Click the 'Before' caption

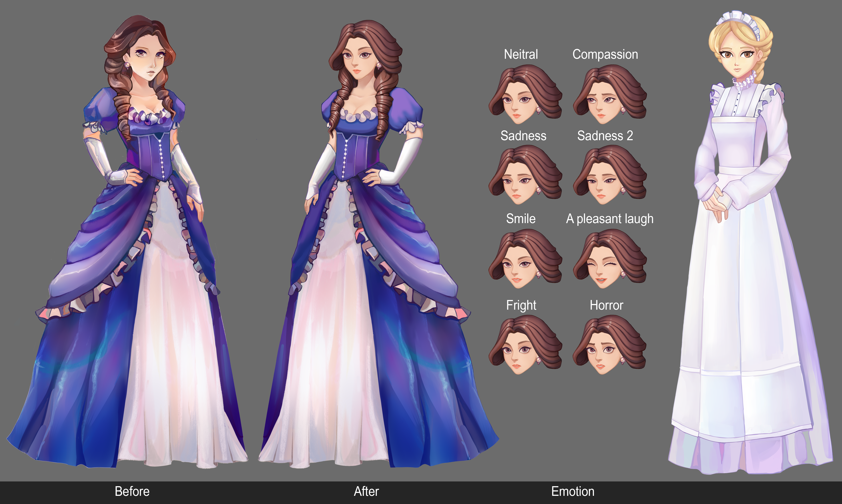(x=132, y=491)
